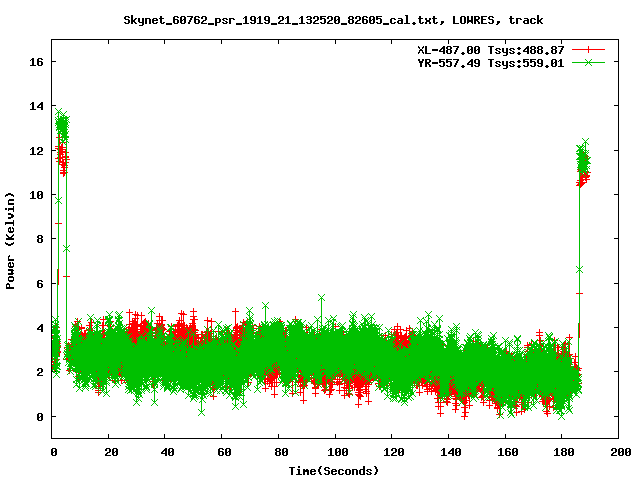Click y-axis tick label 4
This screenshot has height=480, width=640.
point(40,328)
